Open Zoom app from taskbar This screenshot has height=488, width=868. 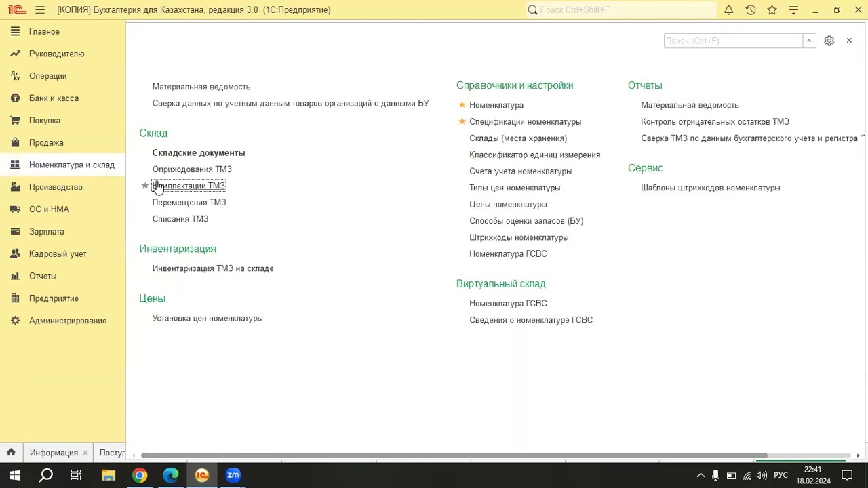pos(233,475)
